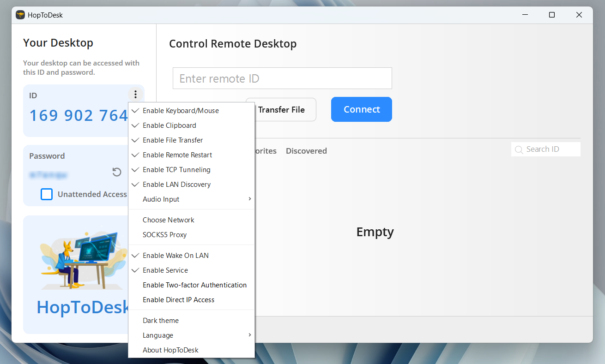Open the three-dot ID options menu
The image size is (605, 364).
[x=135, y=95]
